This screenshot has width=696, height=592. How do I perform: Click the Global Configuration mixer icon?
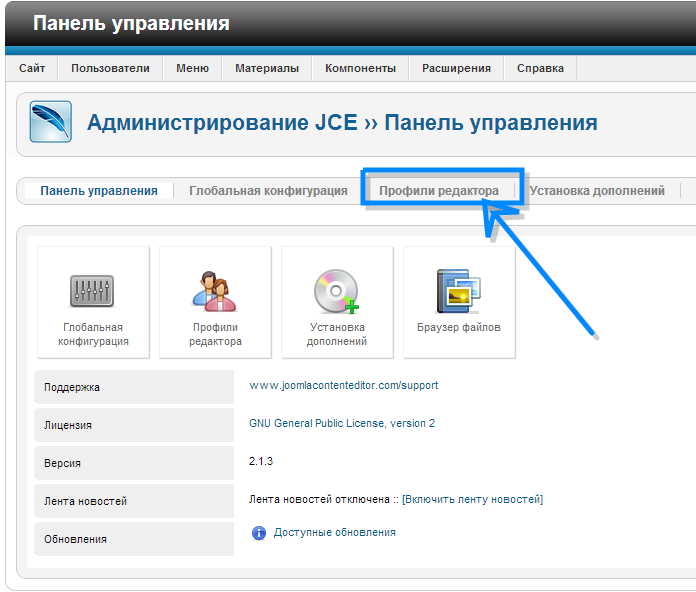pyautogui.click(x=93, y=291)
